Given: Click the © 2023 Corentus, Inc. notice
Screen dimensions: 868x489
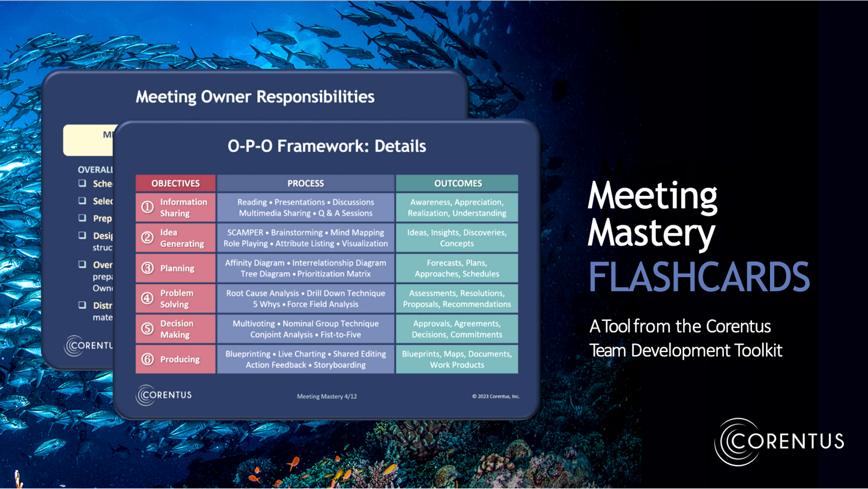Looking at the screenshot, I should (496, 396).
